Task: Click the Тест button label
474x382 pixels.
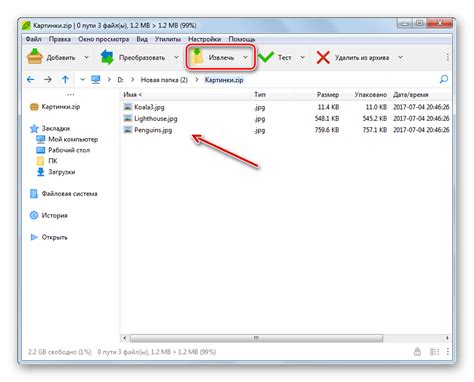Action: pyautogui.click(x=285, y=57)
